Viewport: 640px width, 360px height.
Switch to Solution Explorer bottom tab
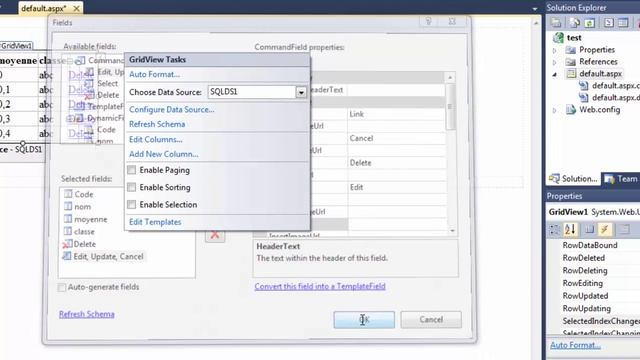pos(573,179)
